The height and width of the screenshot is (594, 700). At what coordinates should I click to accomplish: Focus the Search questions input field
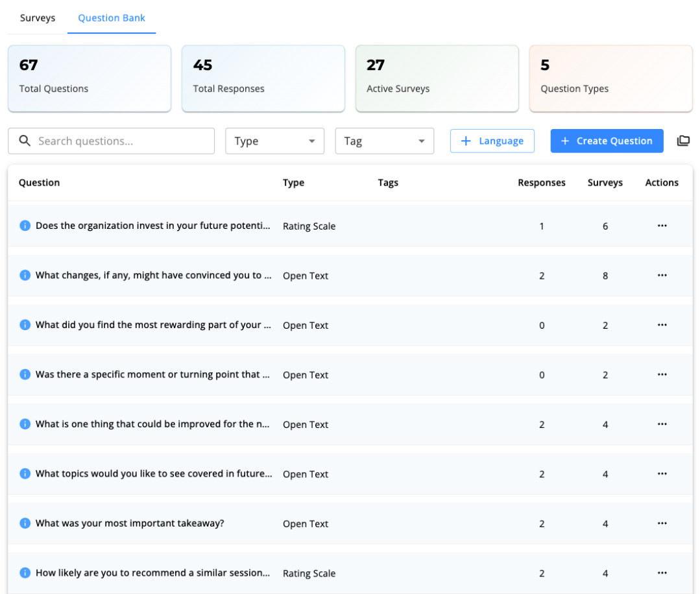click(x=120, y=141)
